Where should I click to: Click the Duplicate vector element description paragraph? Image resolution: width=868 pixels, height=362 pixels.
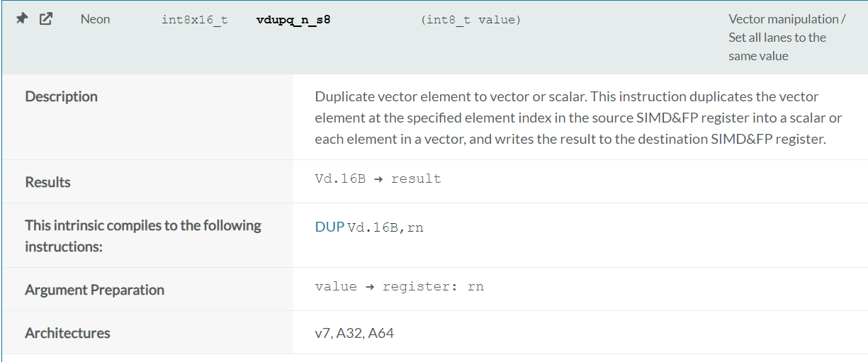click(578, 118)
